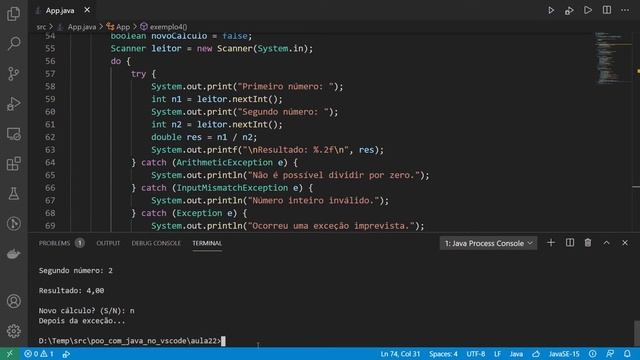640x360 pixels.
Task: Open the Manage gear settings
Action: 13,331
